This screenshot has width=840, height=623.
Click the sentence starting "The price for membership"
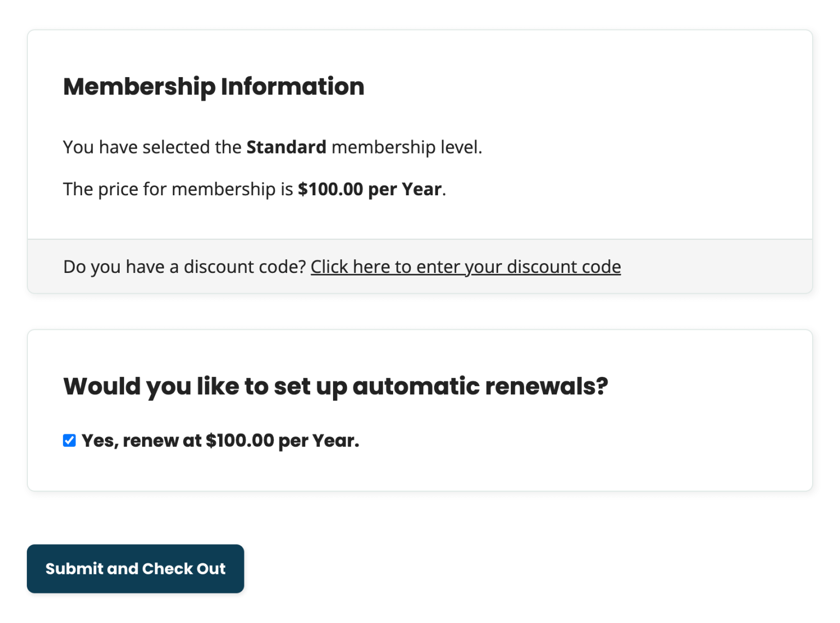[x=253, y=189]
